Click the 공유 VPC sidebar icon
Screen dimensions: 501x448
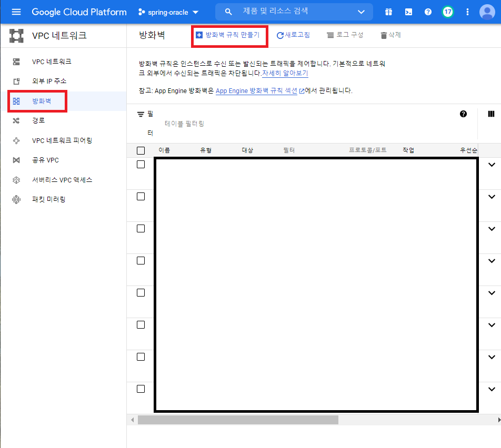16,160
